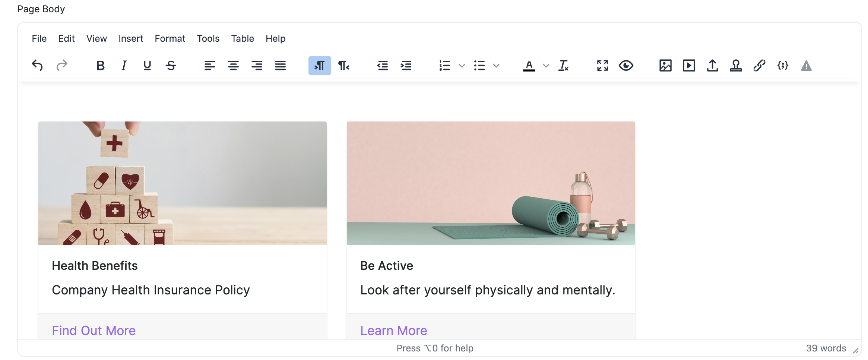Click the upload file icon
Viewport: 868px width, 360px height.
[x=712, y=66]
